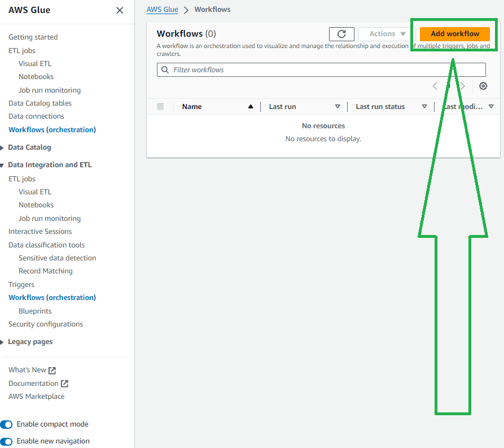Viewport: 504px width, 448px height.
Task: Refresh the workflows list
Action: click(x=341, y=34)
